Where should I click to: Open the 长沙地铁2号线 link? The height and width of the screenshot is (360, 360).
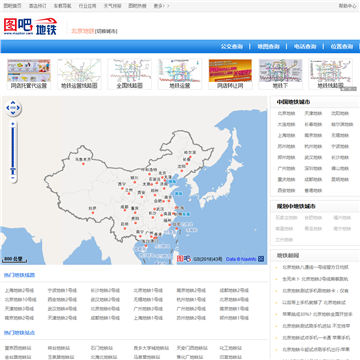coord(105,290)
